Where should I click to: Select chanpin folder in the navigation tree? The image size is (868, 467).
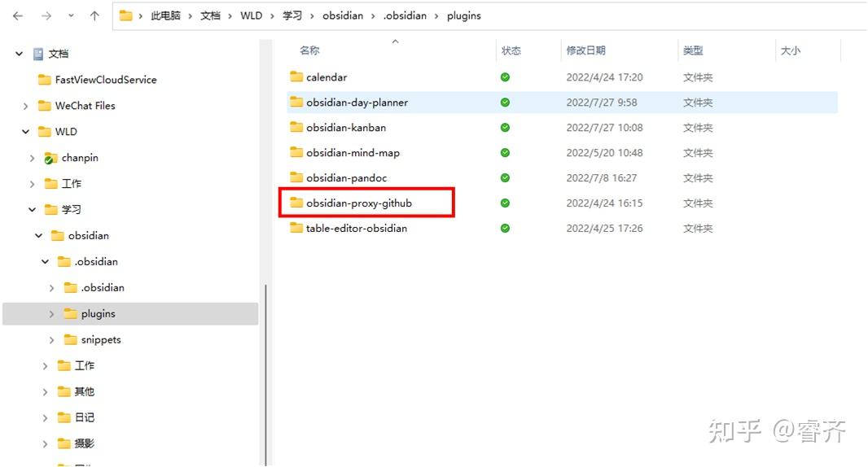80,158
